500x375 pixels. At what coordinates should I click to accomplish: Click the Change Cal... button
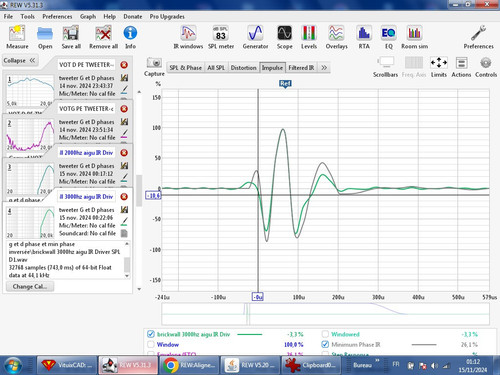click(x=30, y=286)
